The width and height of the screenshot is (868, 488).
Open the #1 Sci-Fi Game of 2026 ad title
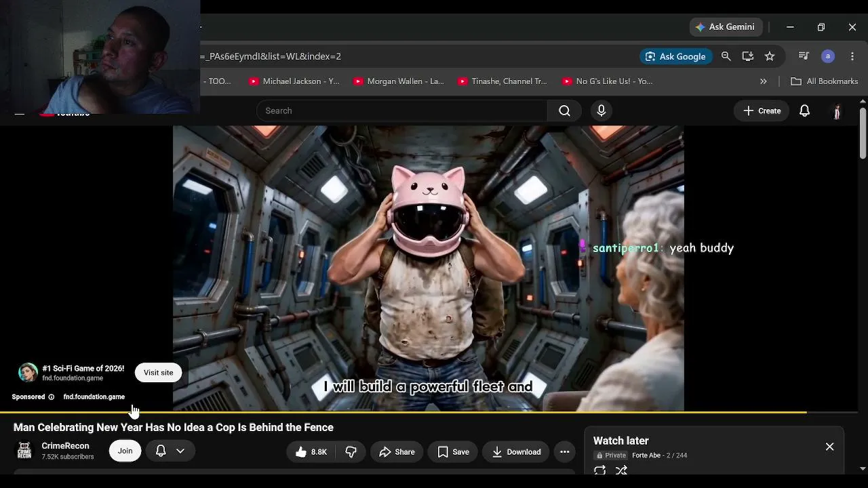(x=83, y=369)
